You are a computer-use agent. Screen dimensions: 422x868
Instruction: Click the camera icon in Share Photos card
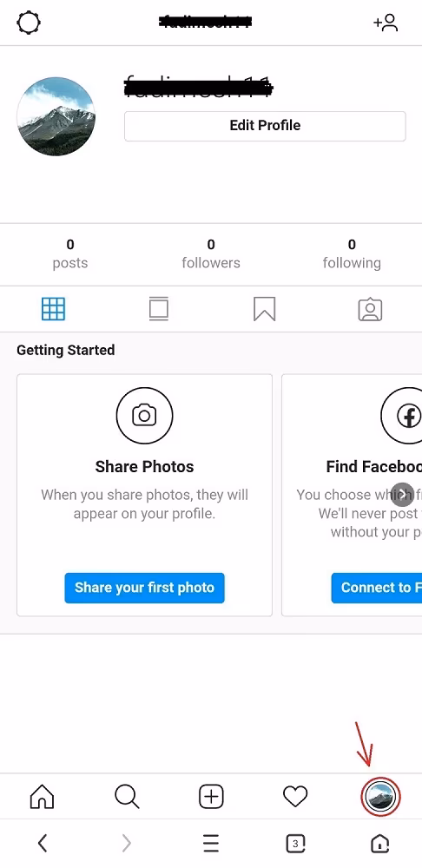(x=144, y=415)
